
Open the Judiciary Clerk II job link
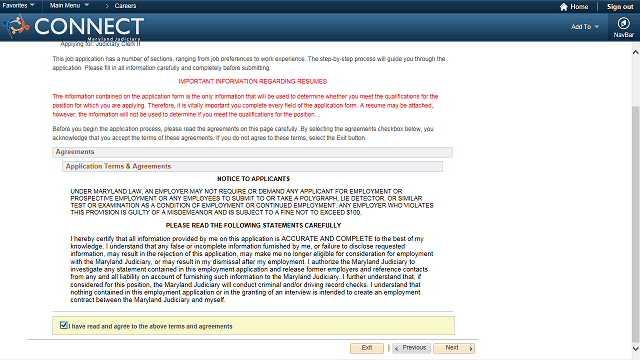click(118, 44)
